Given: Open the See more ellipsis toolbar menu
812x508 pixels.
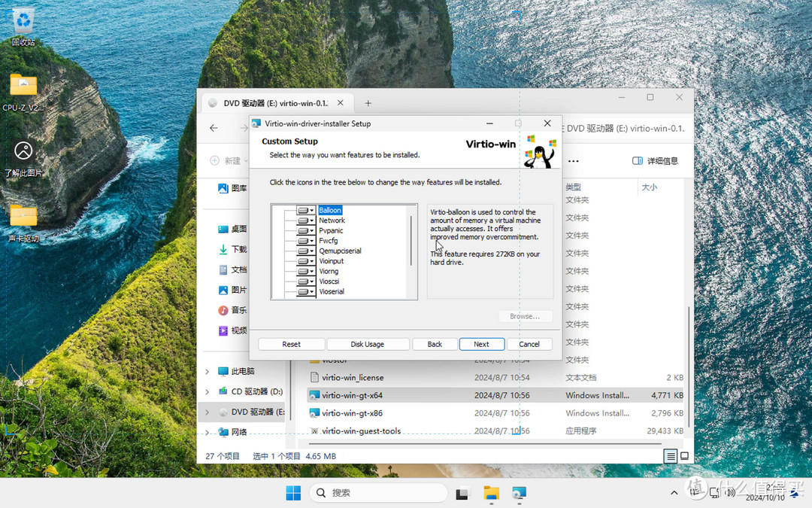Looking at the screenshot, I should [574, 160].
